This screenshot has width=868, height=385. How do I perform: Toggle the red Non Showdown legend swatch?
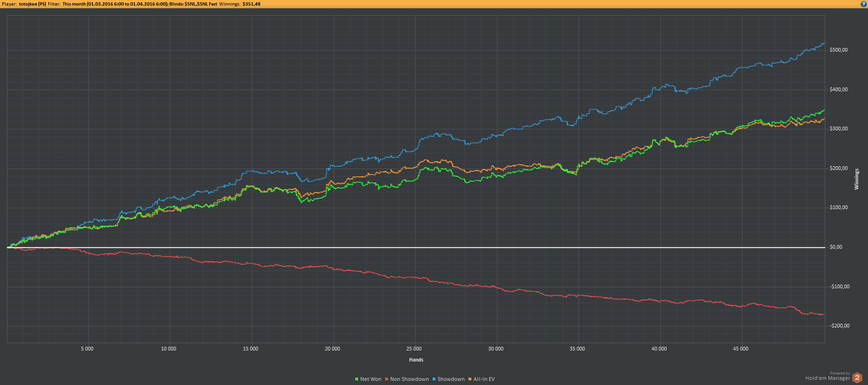[387, 379]
